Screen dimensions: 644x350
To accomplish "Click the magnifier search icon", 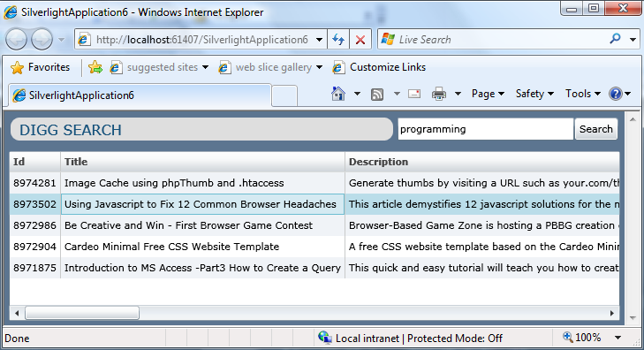I will pos(615,39).
